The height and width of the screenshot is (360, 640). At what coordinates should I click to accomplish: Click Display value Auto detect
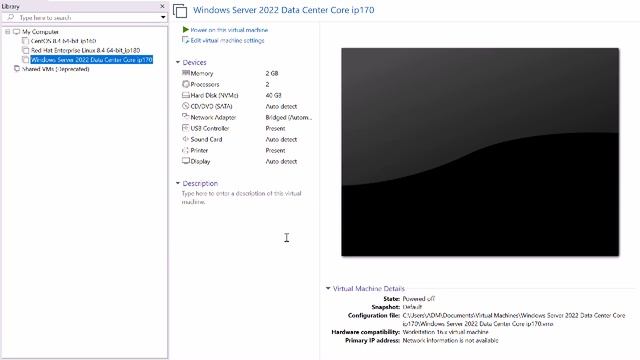(x=281, y=161)
